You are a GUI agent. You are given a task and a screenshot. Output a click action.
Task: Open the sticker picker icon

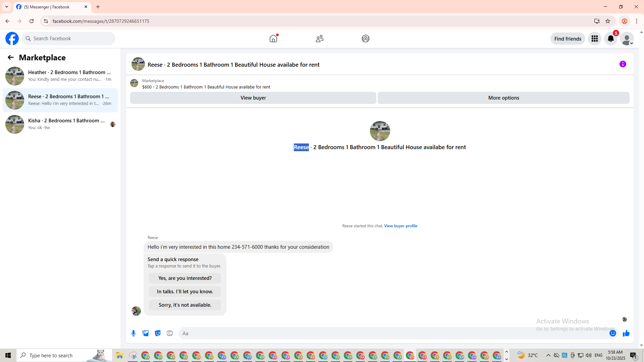[158, 333]
